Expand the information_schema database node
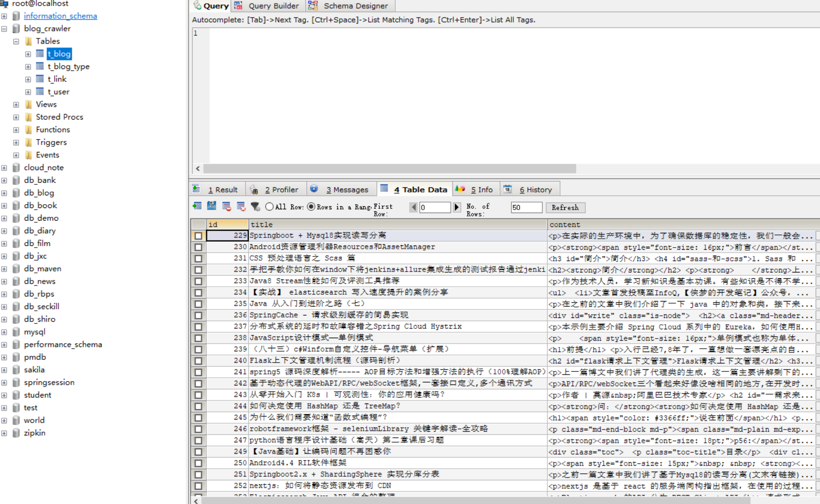Screen dimensions: 820x504 click(x=4, y=16)
